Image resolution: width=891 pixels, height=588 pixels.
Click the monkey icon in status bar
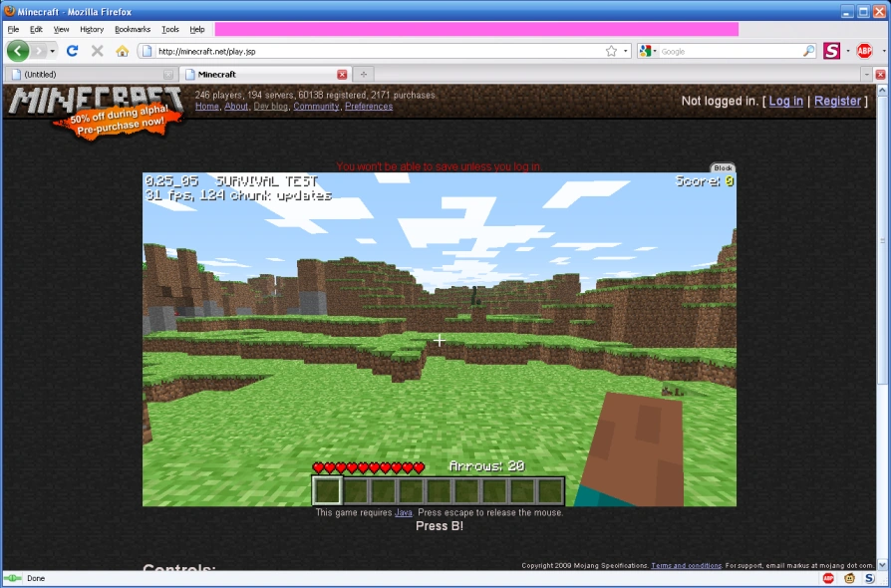tap(849, 578)
